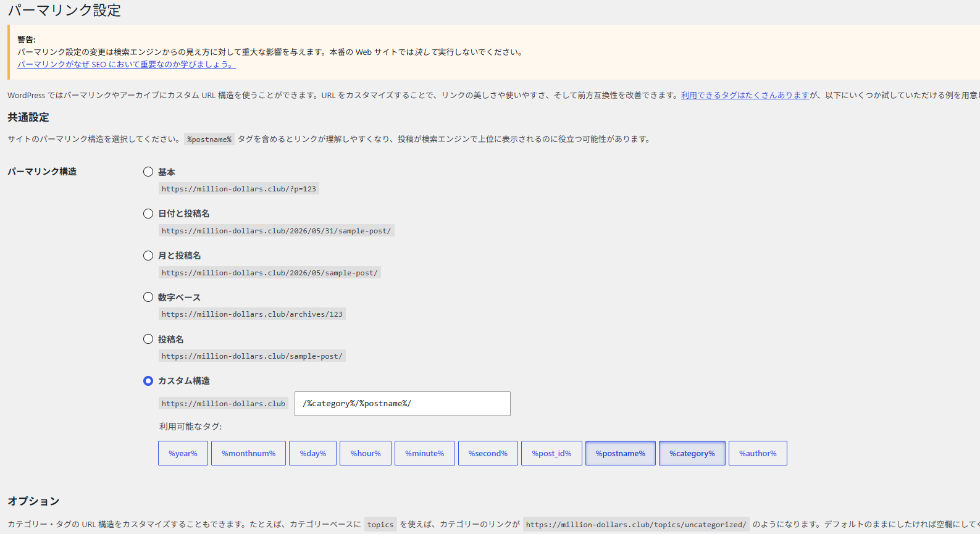Insert the %day% tag button
Screen dimensions: 980x534
click(312, 453)
